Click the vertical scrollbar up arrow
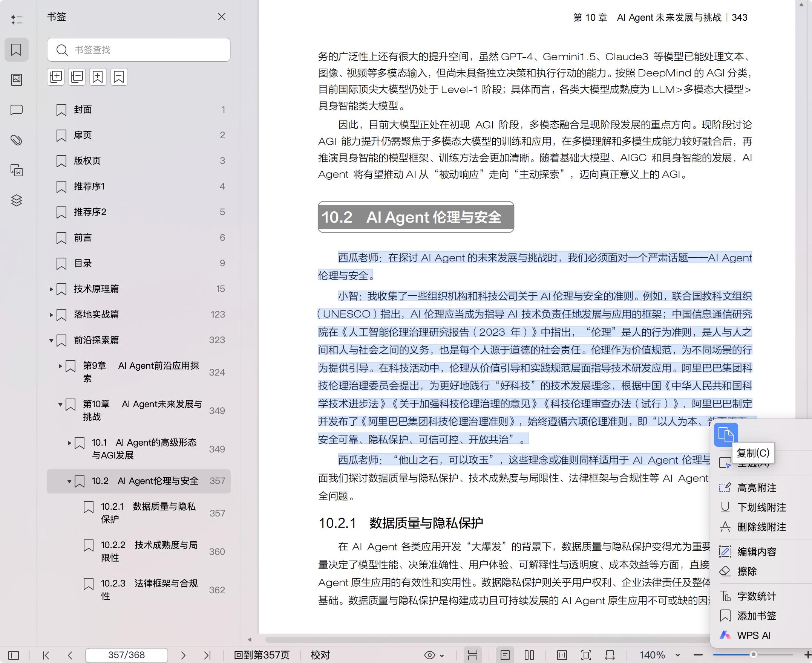 (x=801, y=5)
